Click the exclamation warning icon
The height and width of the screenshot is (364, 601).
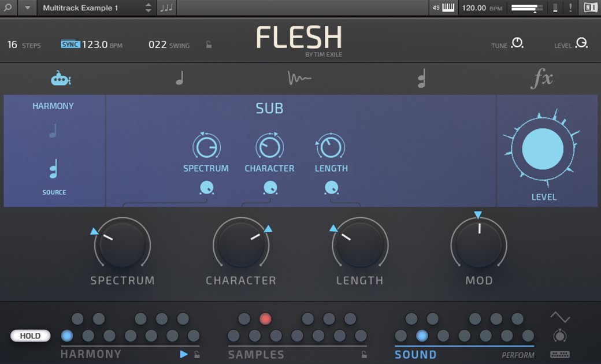click(570, 8)
